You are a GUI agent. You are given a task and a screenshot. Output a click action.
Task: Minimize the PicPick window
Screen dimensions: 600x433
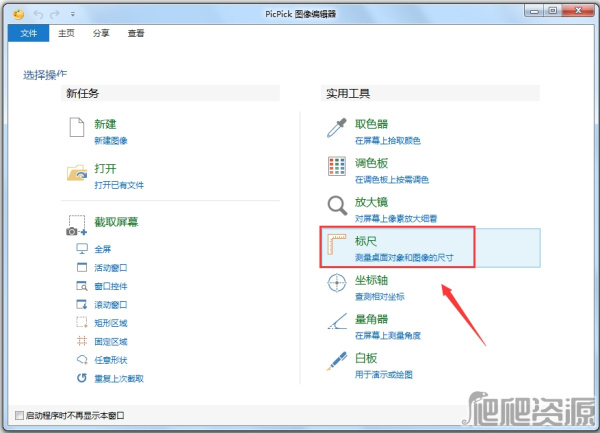point(534,11)
